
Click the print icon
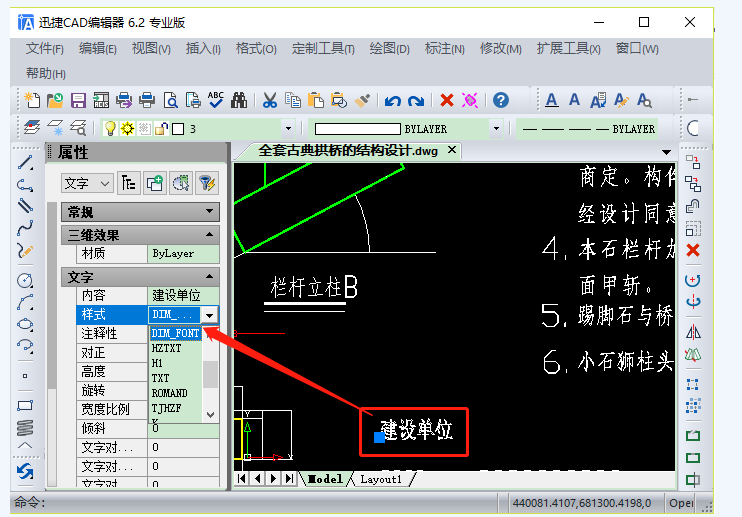click(147, 100)
